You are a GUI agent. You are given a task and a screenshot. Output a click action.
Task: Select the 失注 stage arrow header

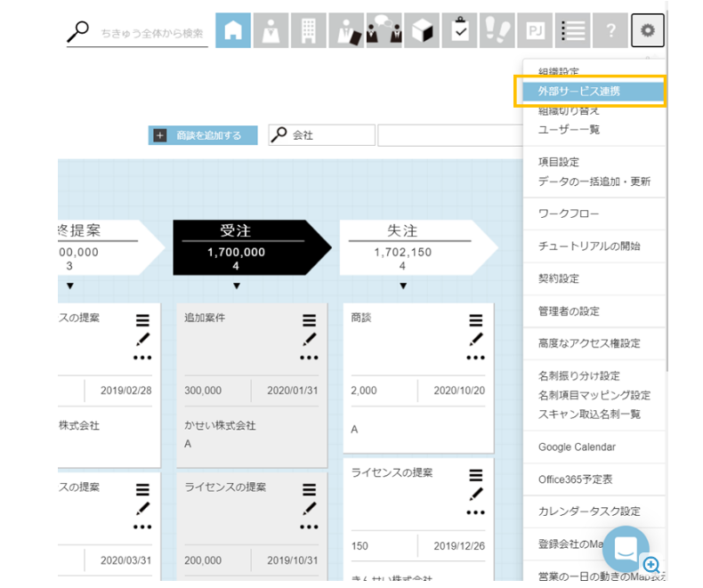click(419, 247)
